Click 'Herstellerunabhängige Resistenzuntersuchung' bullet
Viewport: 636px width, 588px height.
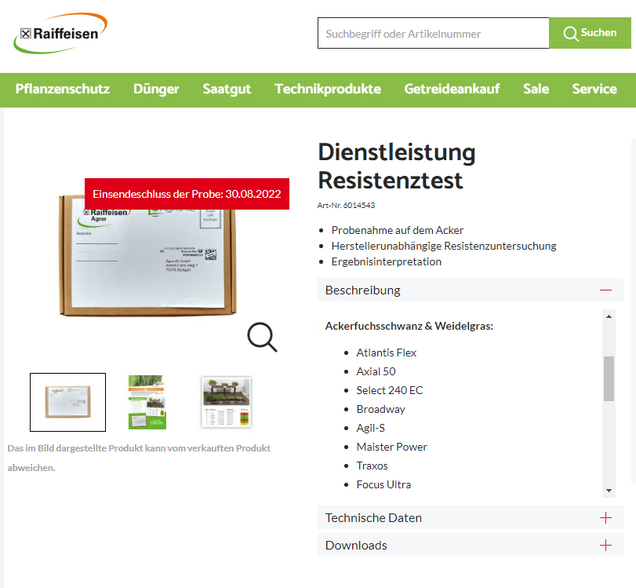click(x=444, y=246)
